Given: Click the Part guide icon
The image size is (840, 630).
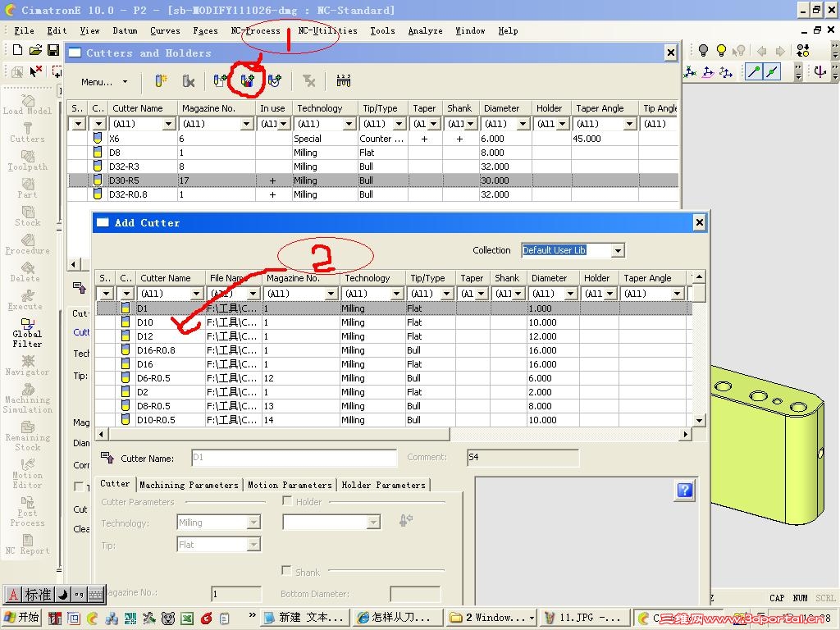Looking at the screenshot, I should click(x=27, y=189).
